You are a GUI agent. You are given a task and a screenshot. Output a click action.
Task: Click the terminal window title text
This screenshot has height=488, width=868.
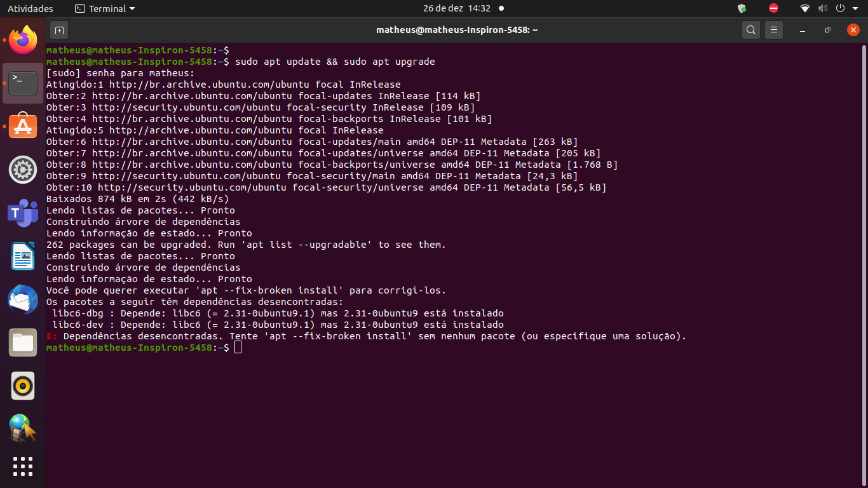(x=457, y=30)
